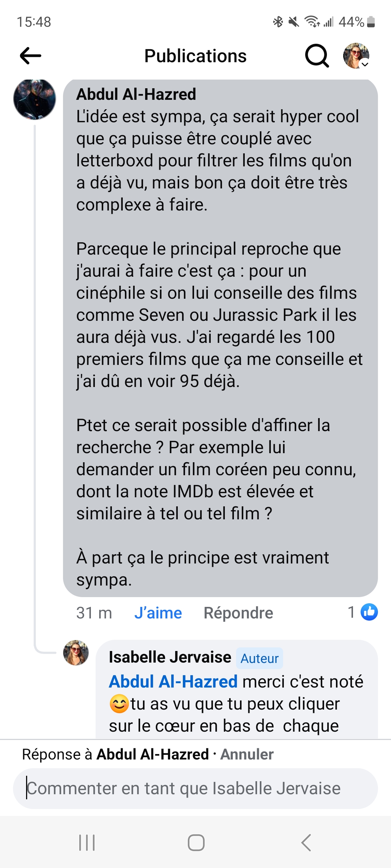Open the mentioned Abdul Al-Hazred link in reply
Image resolution: width=391 pixels, height=868 pixels.
[173, 682]
